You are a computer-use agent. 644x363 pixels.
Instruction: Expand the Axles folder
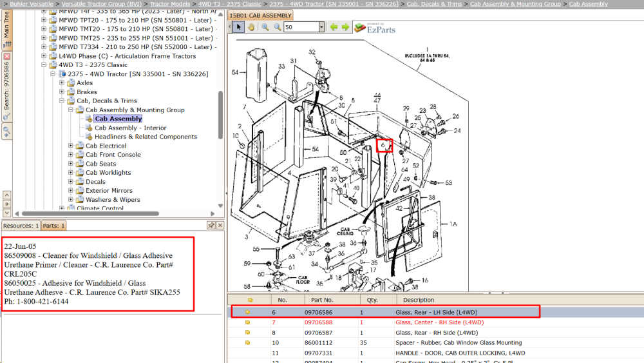pos(62,83)
